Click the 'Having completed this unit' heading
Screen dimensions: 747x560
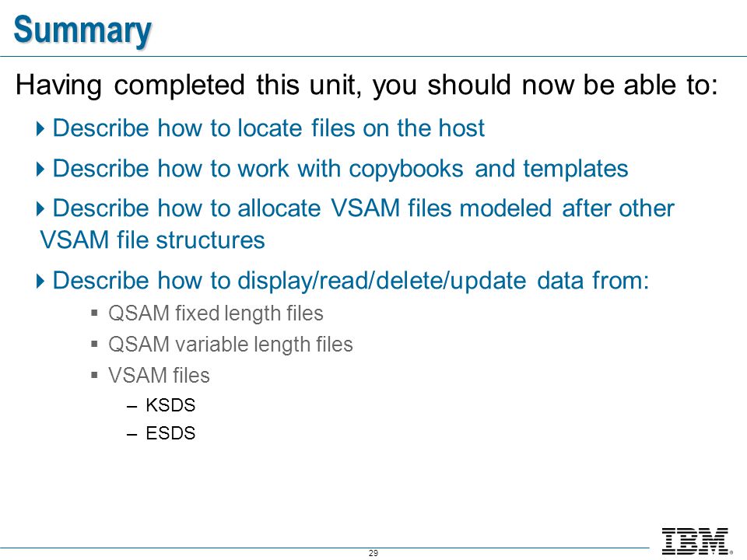366,86
